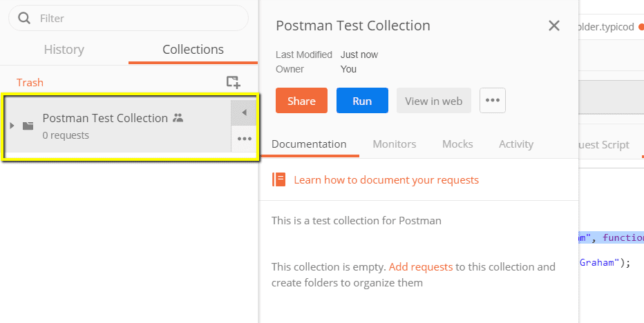Close the collection details panel
This screenshot has width=644, height=323.
(x=553, y=26)
